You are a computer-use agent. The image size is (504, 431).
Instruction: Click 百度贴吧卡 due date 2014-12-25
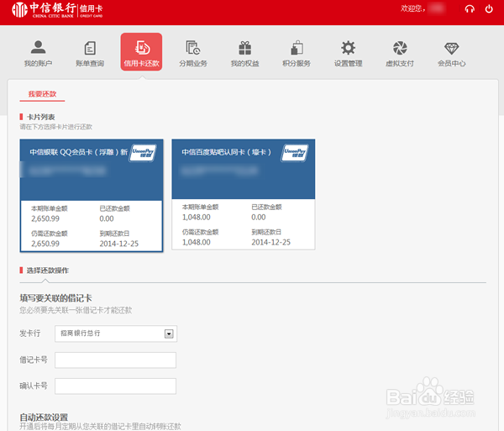coord(271,242)
